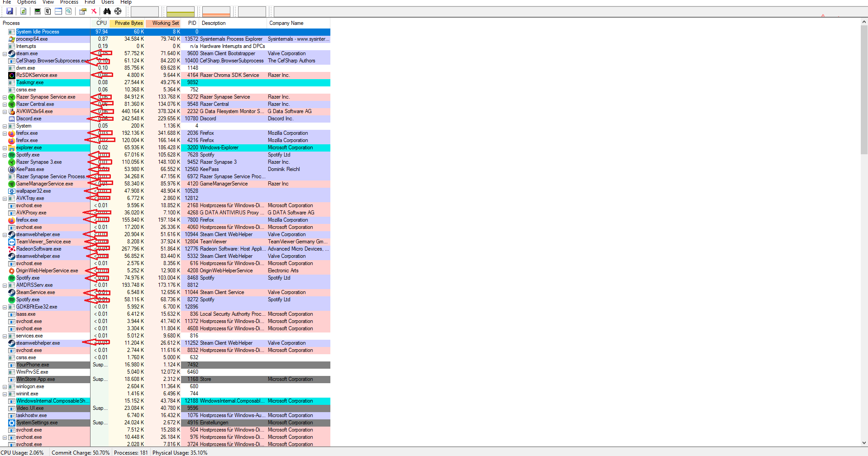Collapse the Spotify.exe child processes
Screen dimensions: 868x456
click(x=4, y=155)
